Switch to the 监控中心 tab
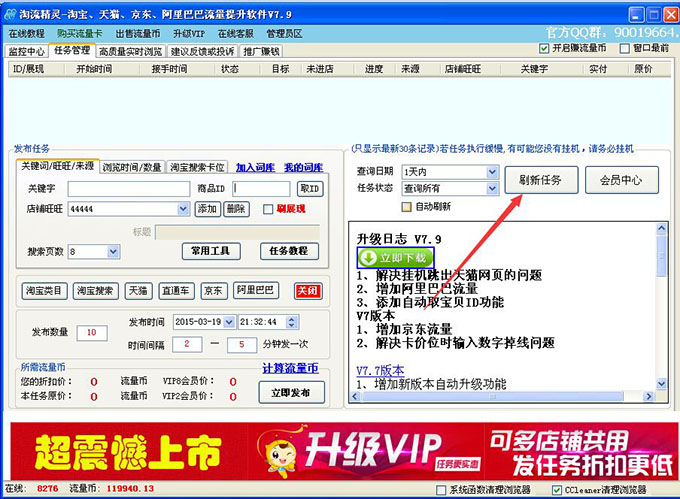The height and width of the screenshot is (499, 680). tap(26, 52)
